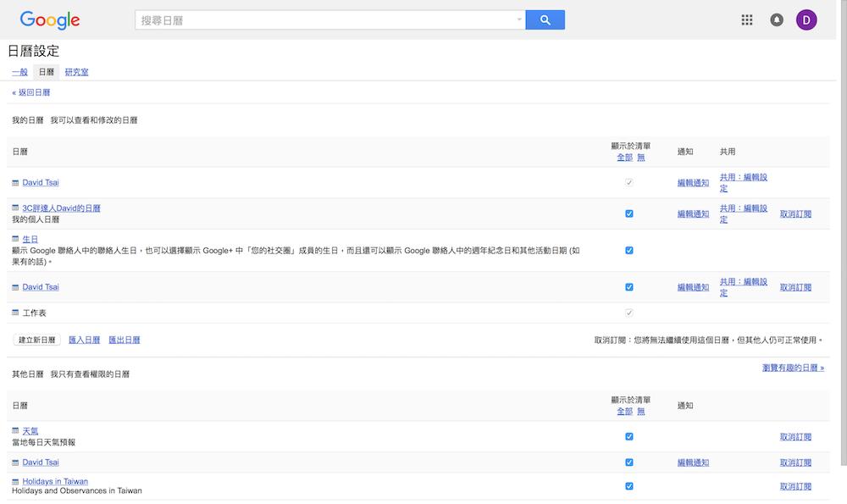Open the profile avatar menu

(805, 19)
